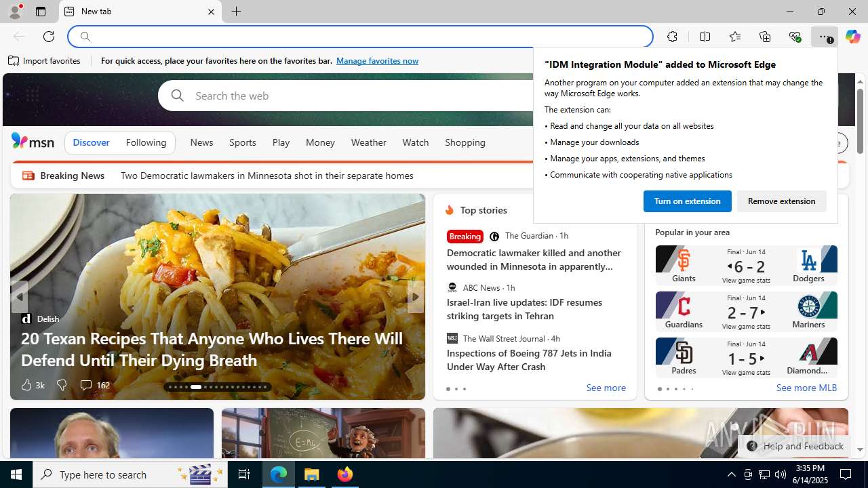Screen dimensions: 868x488
Task: Open Favorites star icon
Action: [x=735, y=37]
